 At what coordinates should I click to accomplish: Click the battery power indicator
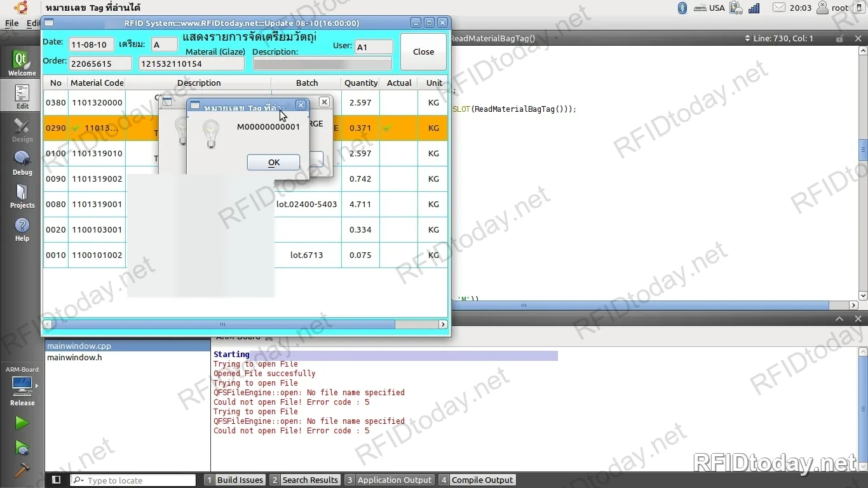(736, 8)
